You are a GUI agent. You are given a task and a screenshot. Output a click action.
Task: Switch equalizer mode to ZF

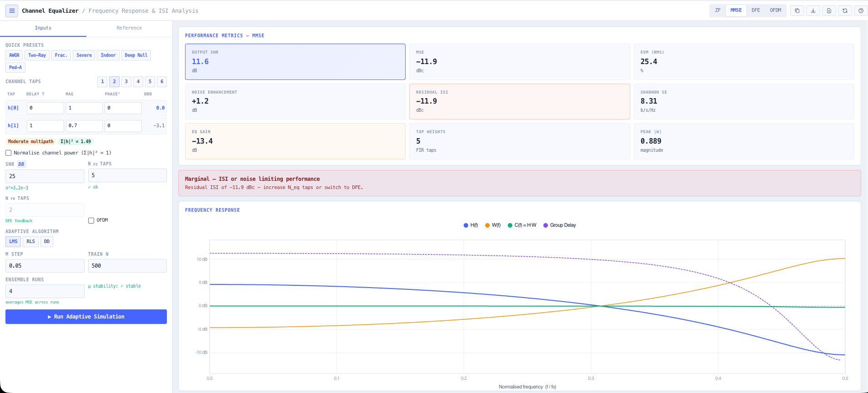[717, 10]
